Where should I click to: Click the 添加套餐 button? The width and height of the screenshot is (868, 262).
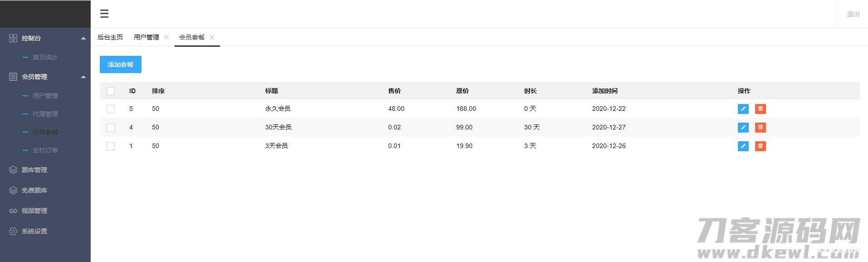pos(121,64)
